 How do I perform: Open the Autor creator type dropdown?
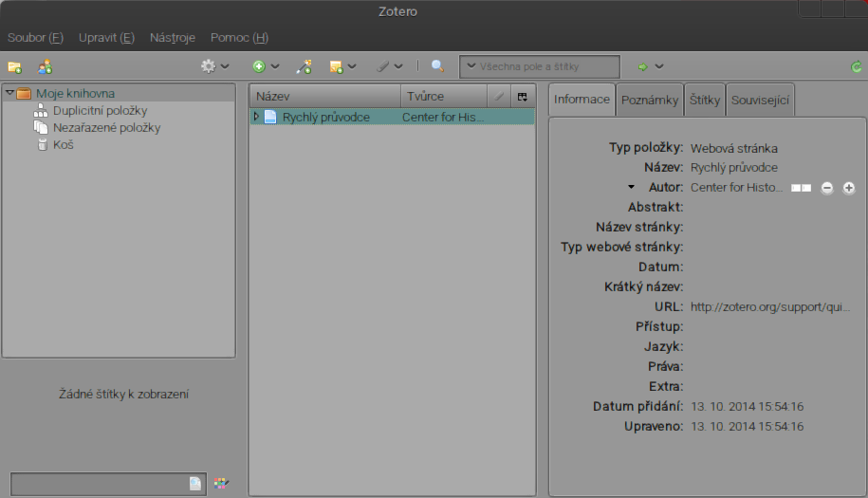point(631,187)
